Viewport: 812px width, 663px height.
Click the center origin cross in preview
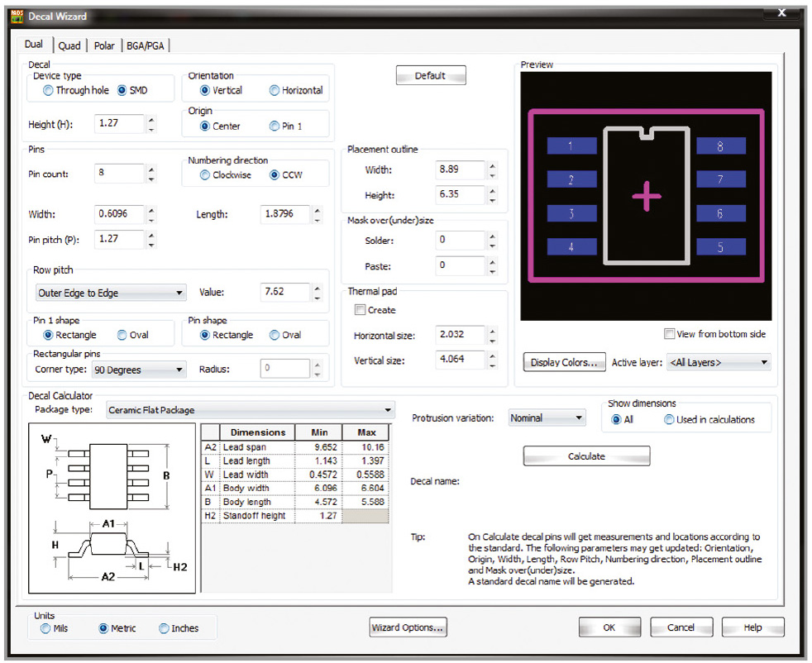pyautogui.click(x=647, y=196)
